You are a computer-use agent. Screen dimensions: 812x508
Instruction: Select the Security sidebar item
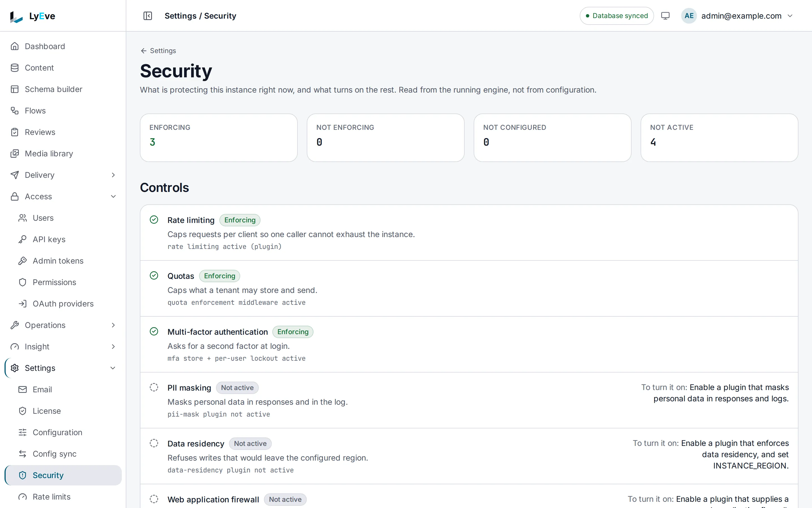tap(63, 475)
